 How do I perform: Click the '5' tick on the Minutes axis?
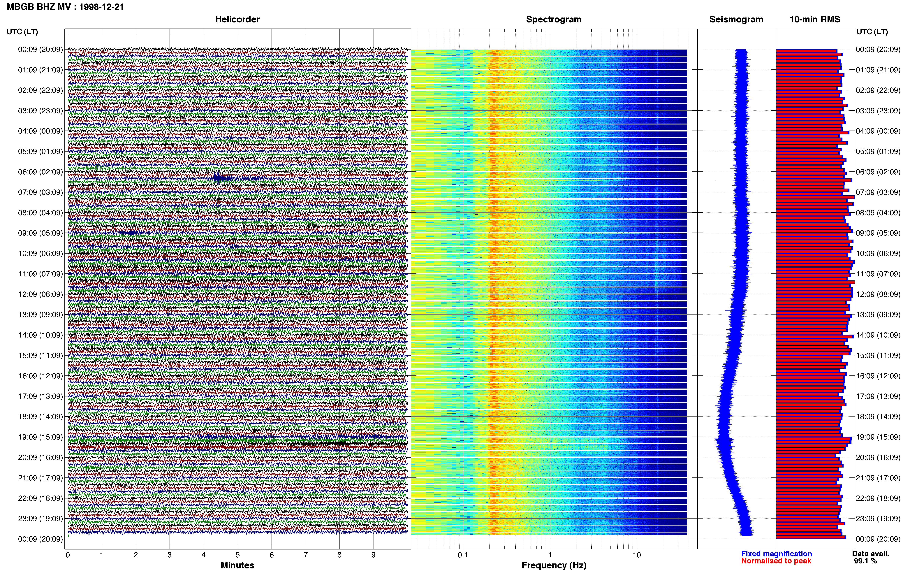click(238, 555)
